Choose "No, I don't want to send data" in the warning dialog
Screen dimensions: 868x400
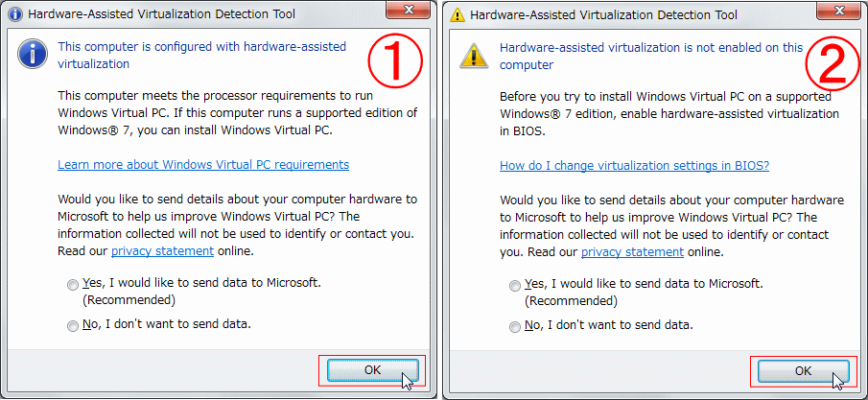pyautogui.click(x=515, y=327)
